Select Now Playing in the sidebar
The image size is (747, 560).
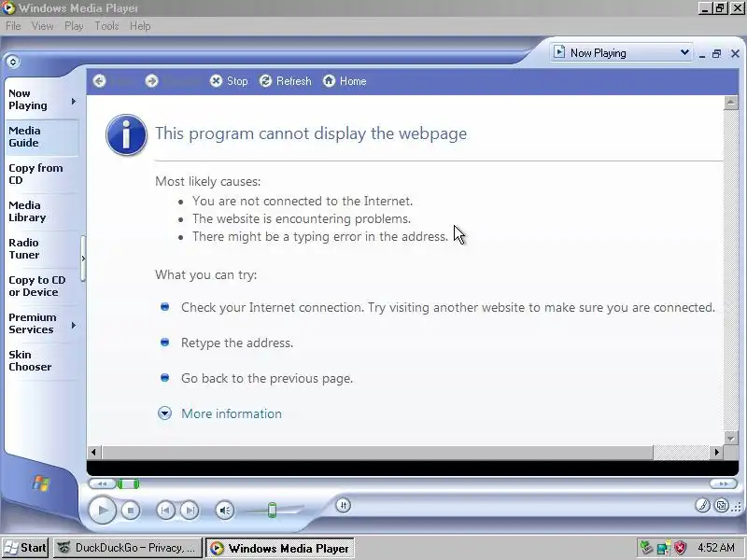pos(29,100)
